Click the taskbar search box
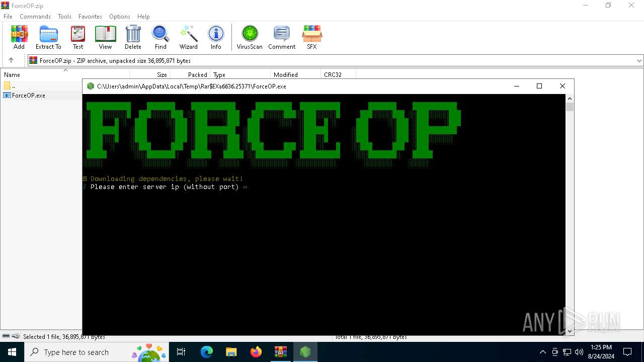This screenshot has width=644, height=362. tap(97, 352)
